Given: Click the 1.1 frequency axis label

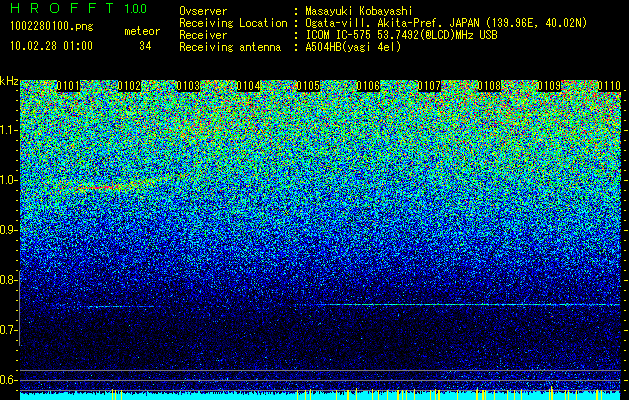Looking at the screenshot, I should pos(8,130).
